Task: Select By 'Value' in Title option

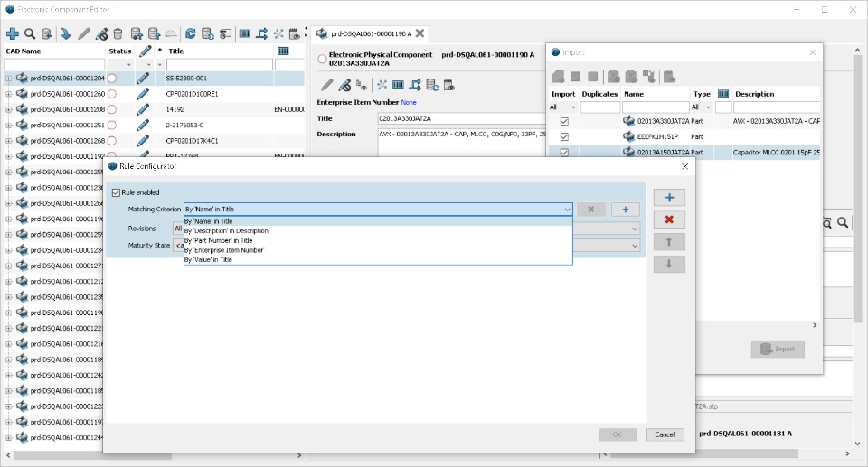Action: point(378,259)
